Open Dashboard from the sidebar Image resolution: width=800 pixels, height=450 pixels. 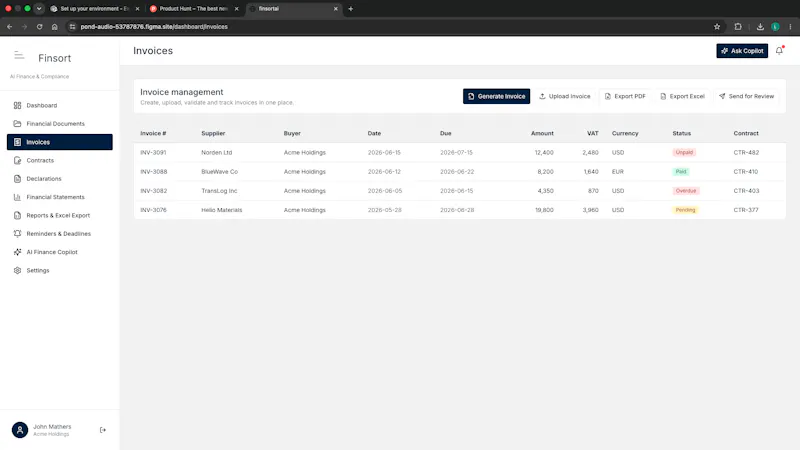tap(60, 106)
